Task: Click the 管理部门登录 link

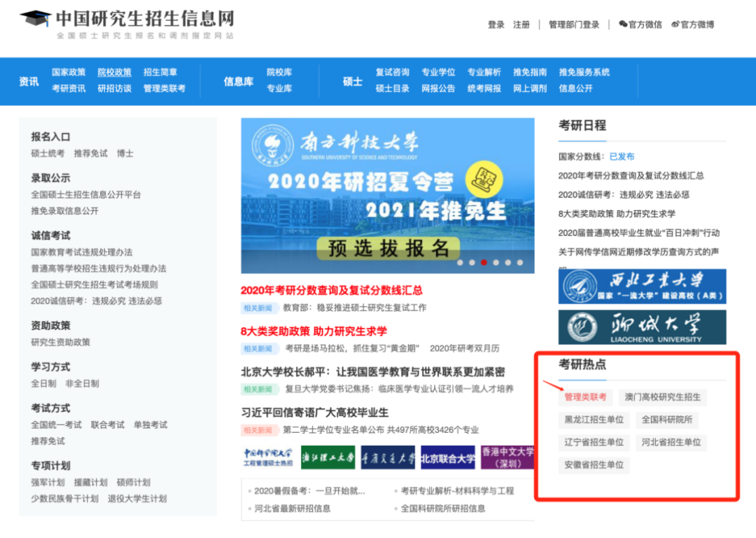Action: [x=574, y=25]
